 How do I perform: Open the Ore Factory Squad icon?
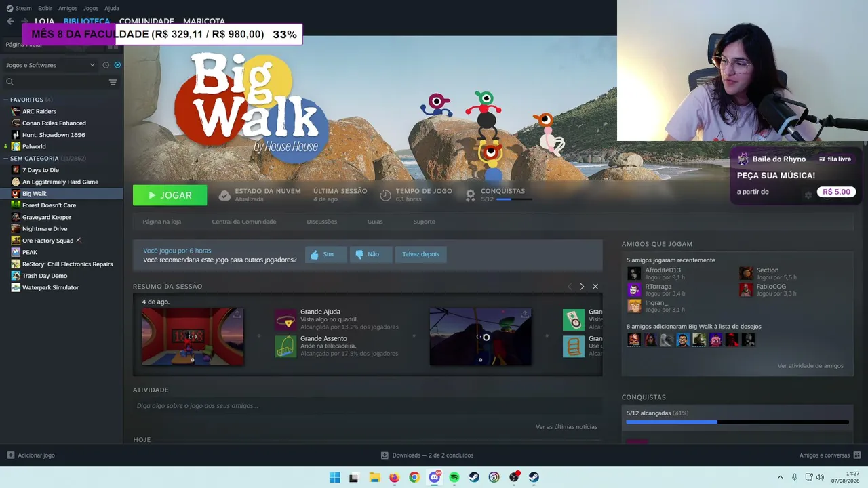point(16,241)
